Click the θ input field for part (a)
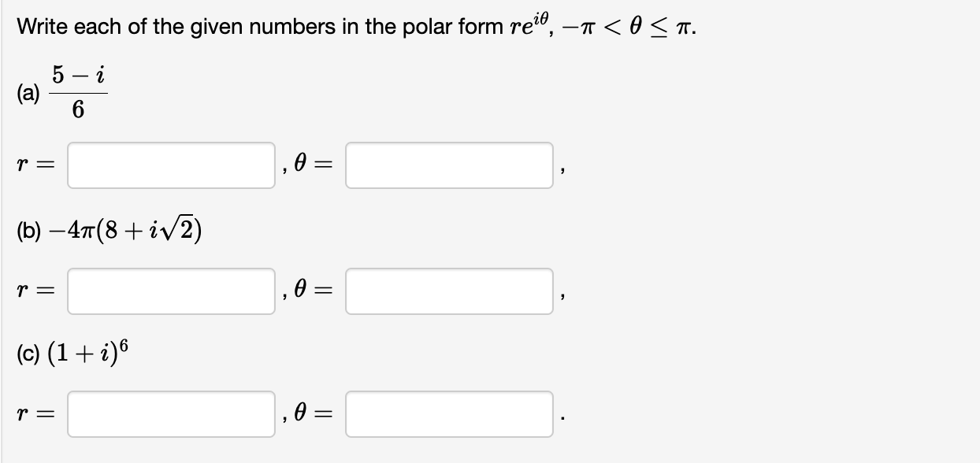This screenshot has width=980, height=463. coord(449,165)
